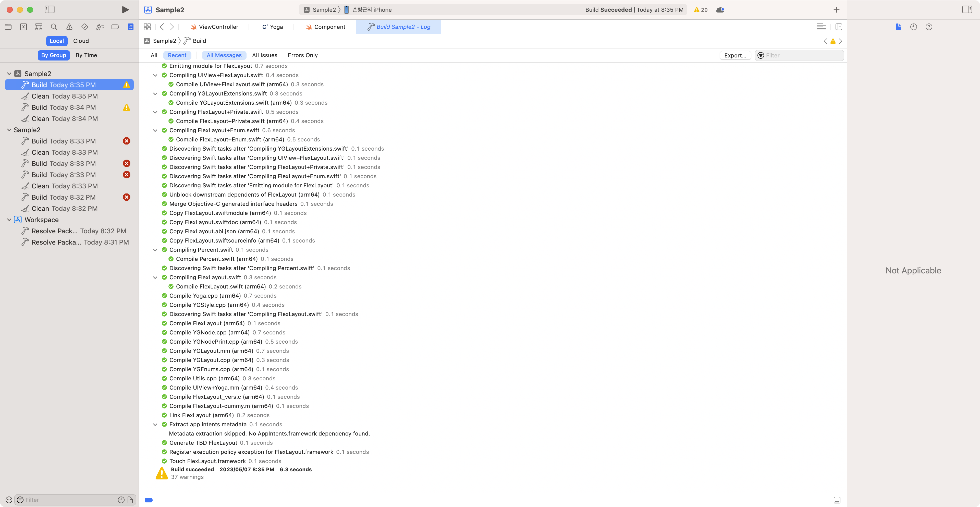Click the Add Editor split icon
The height and width of the screenshot is (507, 980).
tap(838, 27)
